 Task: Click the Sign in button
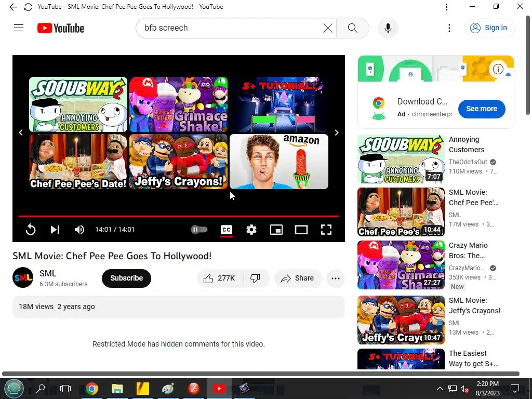pos(489,28)
